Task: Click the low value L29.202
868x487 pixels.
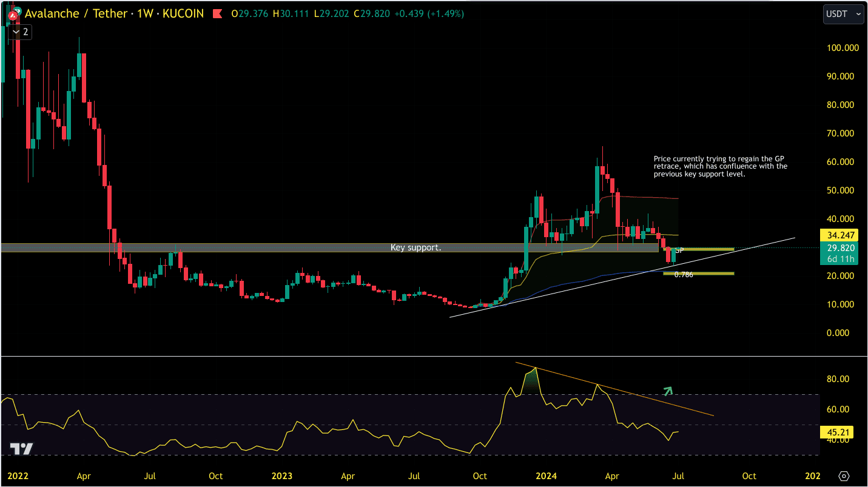Action: [332, 13]
